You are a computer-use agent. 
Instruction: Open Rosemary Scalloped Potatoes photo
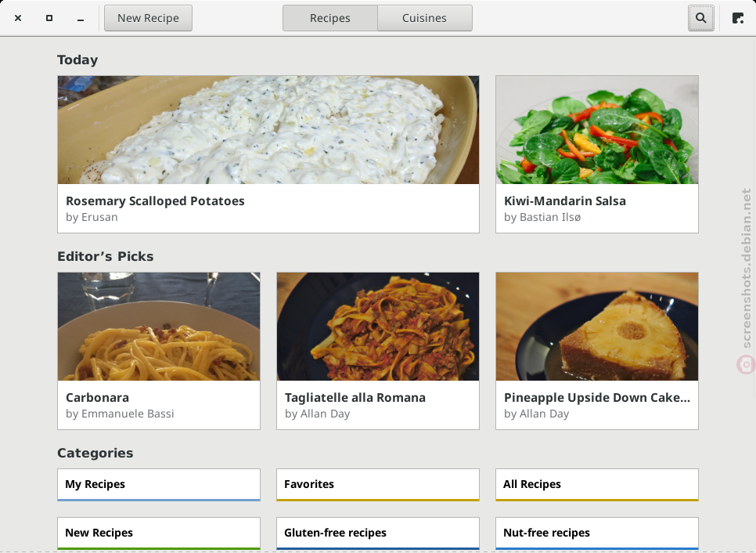[268, 130]
